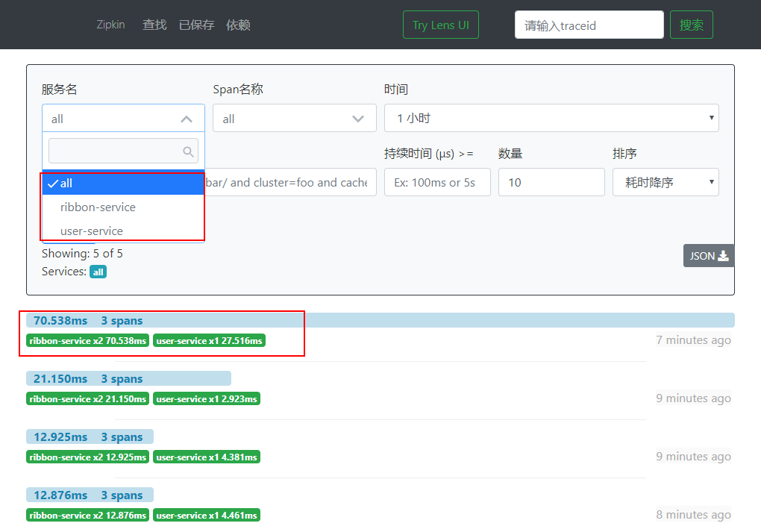Open the 70.538ms trace bar

click(x=380, y=320)
